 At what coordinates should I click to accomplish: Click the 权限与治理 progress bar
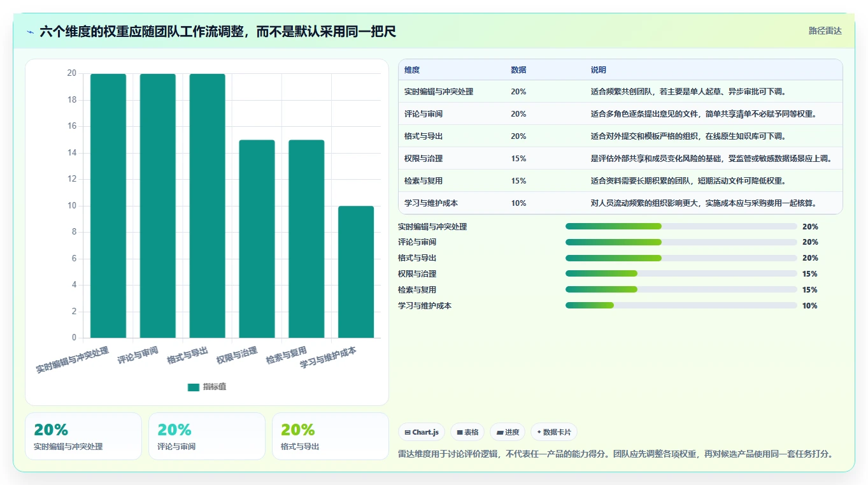681,274
